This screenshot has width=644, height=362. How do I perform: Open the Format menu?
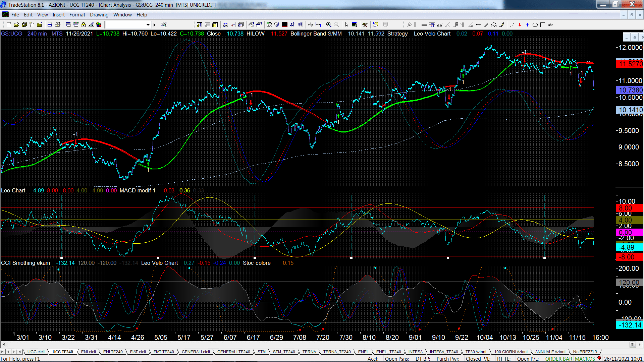(77, 15)
